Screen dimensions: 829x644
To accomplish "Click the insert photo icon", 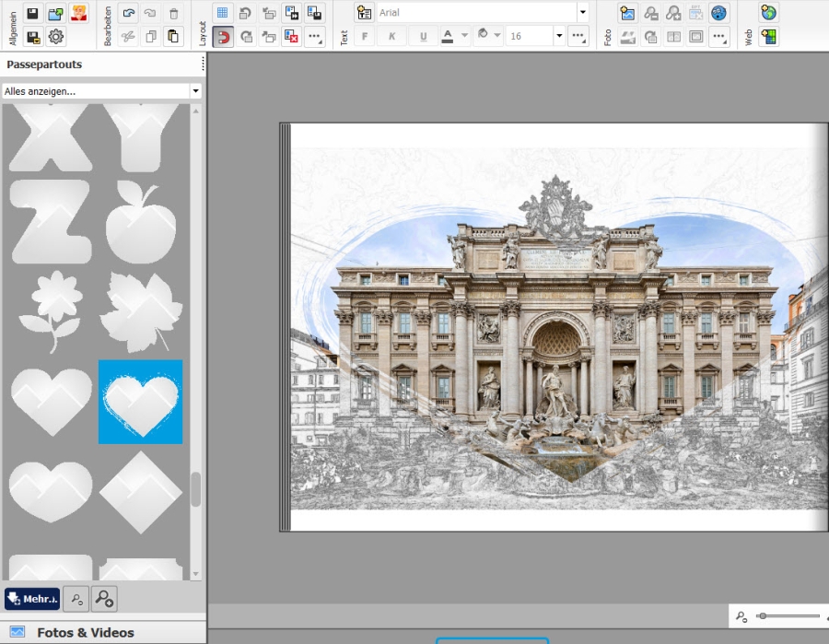I will click(627, 13).
